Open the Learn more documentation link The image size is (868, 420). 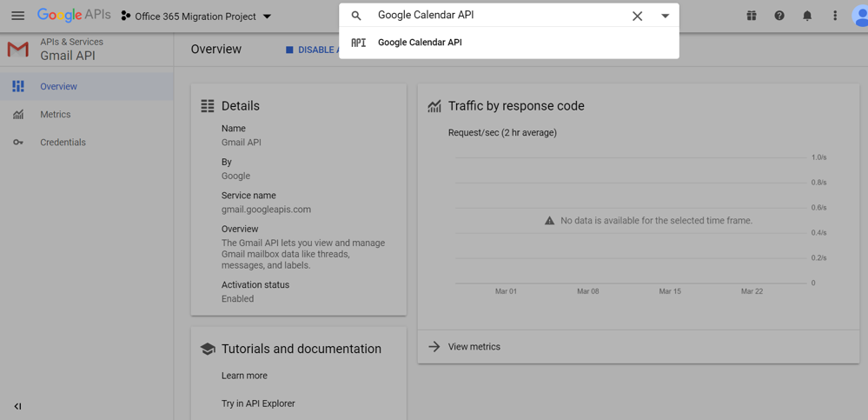pyautogui.click(x=244, y=376)
